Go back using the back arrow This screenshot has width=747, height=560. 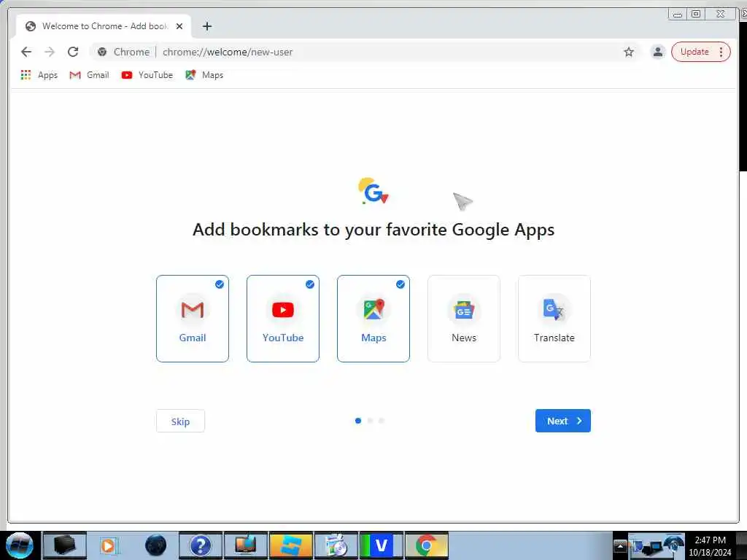pos(26,52)
